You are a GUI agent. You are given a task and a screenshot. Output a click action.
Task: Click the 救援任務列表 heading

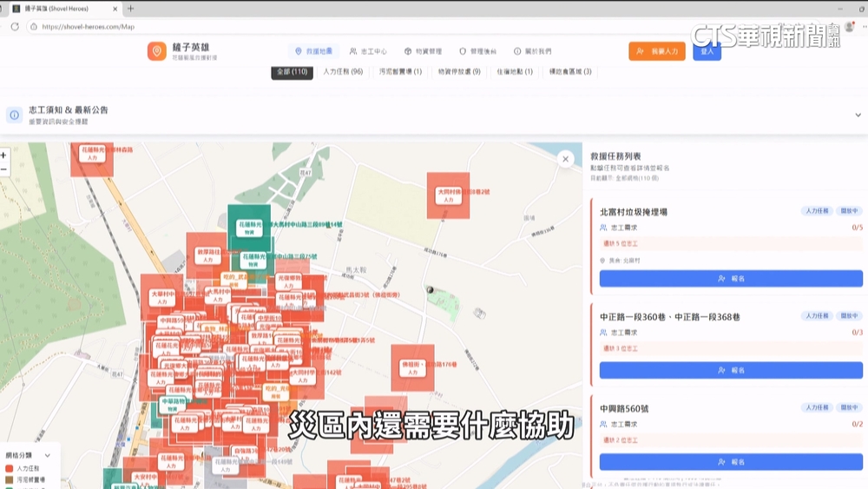pos(615,156)
